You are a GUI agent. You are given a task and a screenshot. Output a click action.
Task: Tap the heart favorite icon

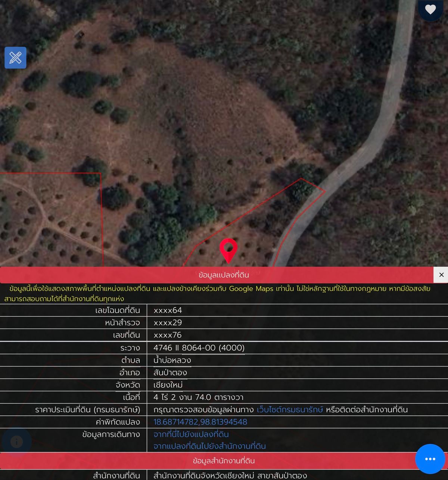tap(430, 9)
